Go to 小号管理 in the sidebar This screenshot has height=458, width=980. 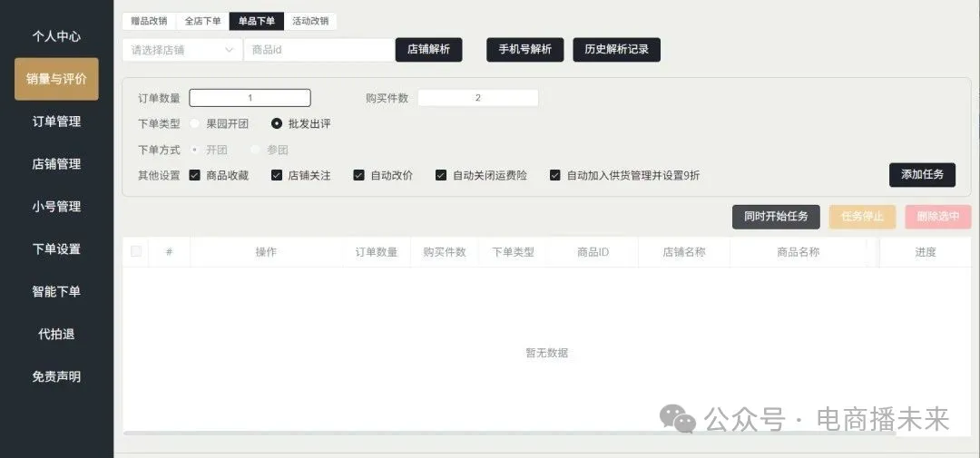coord(56,206)
